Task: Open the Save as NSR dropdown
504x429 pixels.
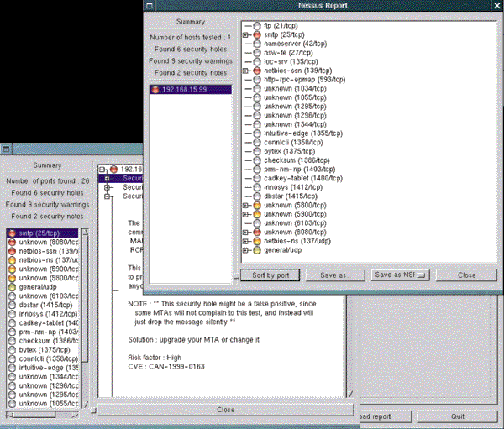Action: tap(402, 275)
